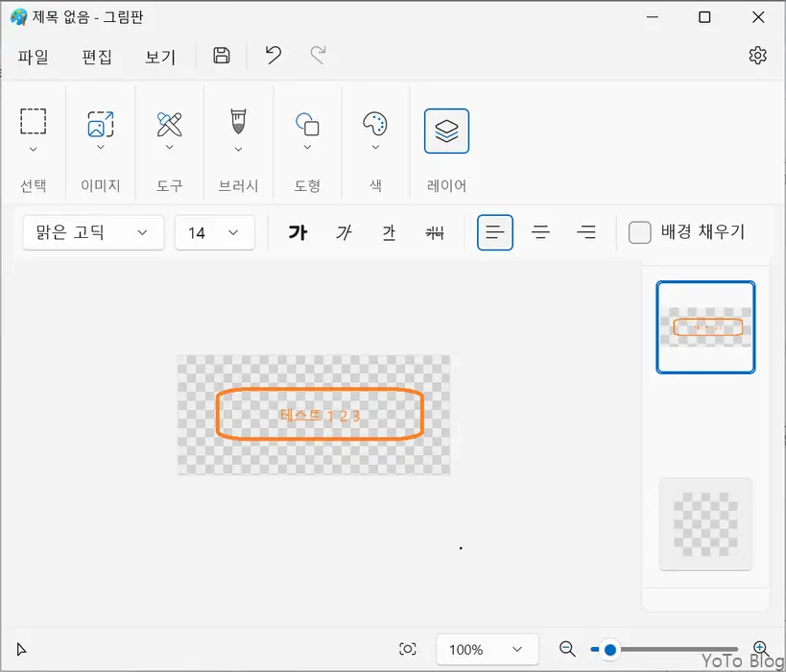Open the 파일 (File) menu
786x672 pixels.
click(x=34, y=57)
